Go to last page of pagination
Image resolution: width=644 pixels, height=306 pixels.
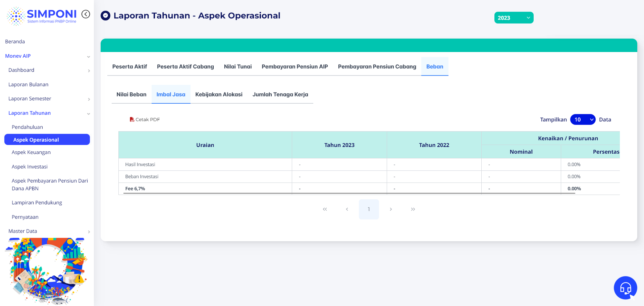[413, 209]
